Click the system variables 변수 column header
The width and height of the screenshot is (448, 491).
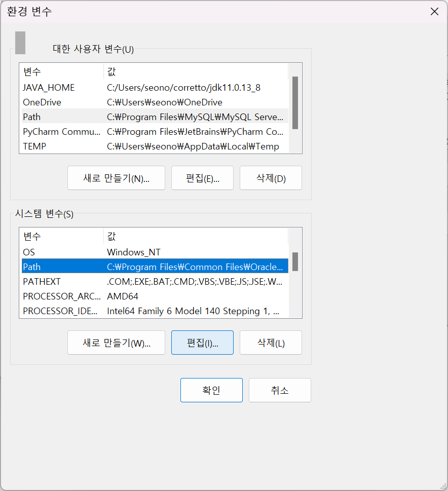(62, 237)
